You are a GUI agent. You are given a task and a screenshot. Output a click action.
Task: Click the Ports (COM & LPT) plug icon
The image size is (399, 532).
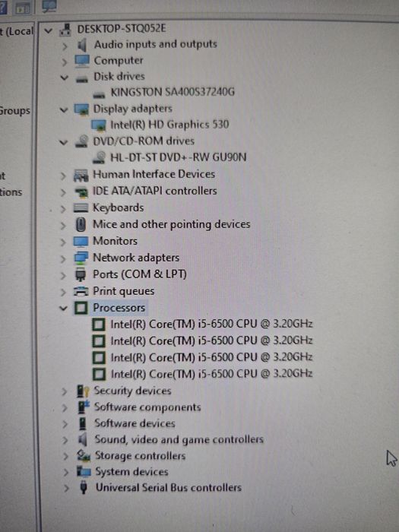[81, 274]
